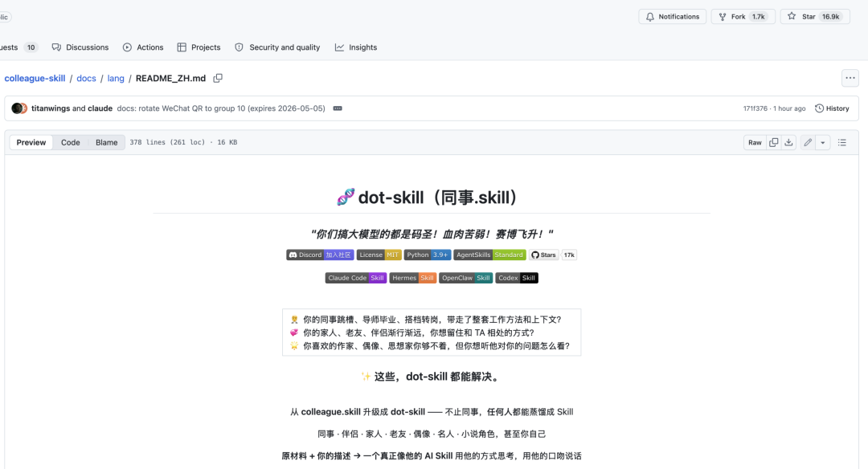Click the italic quote '你们搞大模型的都是码圣' line
Image resolution: width=868 pixels, height=469 pixels.
[432, 234]
